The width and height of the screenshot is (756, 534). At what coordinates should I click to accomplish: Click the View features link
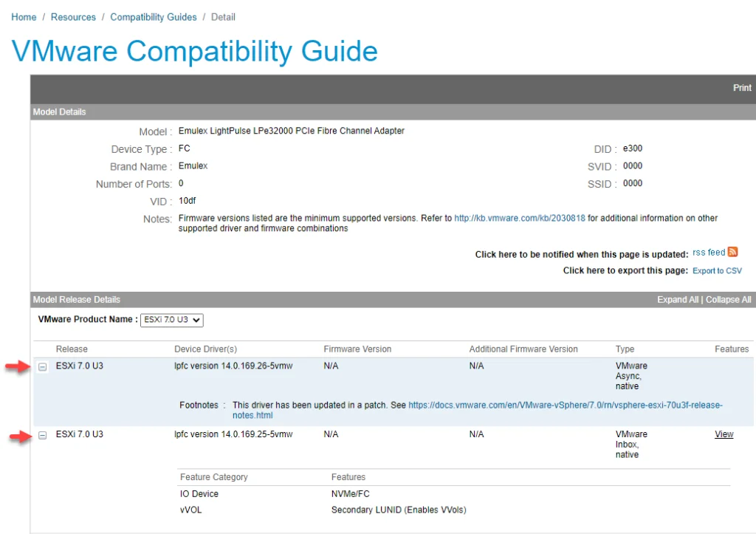724,434
